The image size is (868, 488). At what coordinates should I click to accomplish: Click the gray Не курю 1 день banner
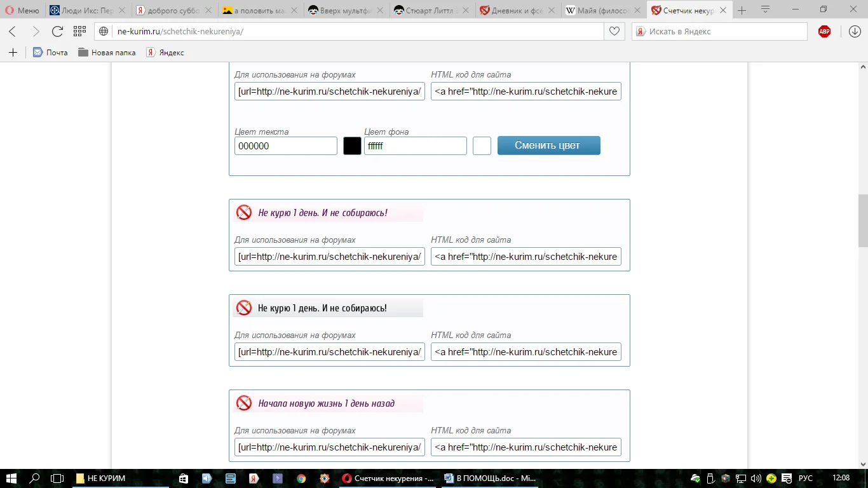328,308
